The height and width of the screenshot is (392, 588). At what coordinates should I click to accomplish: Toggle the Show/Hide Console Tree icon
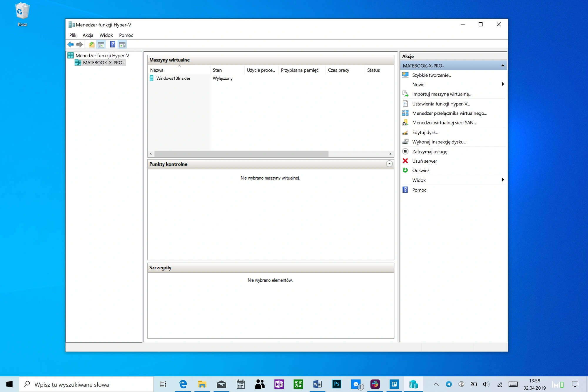coord(101,45)
